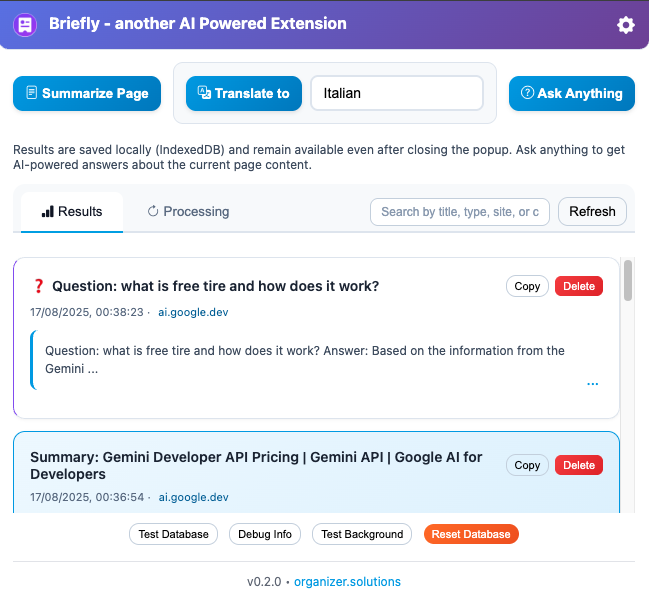Click the red question mark icon
Screen dimensions: 649x599
click(38, 286)
